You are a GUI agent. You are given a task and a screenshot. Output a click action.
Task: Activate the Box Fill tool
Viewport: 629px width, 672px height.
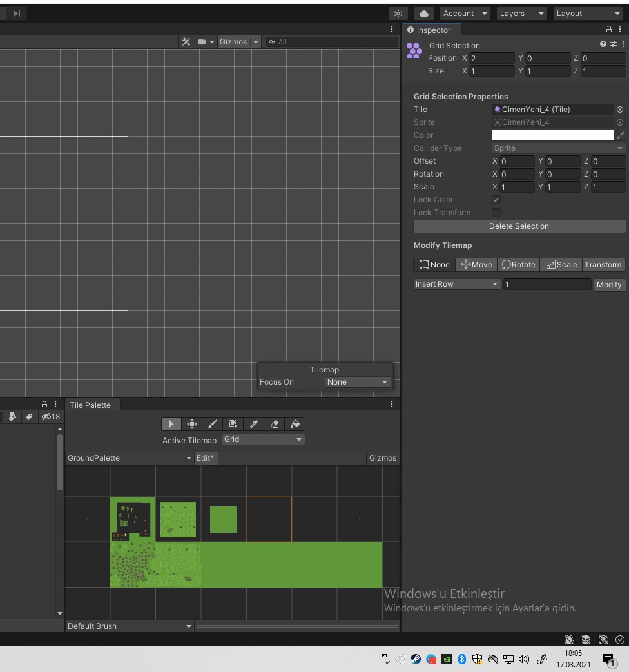coord(233,424)
